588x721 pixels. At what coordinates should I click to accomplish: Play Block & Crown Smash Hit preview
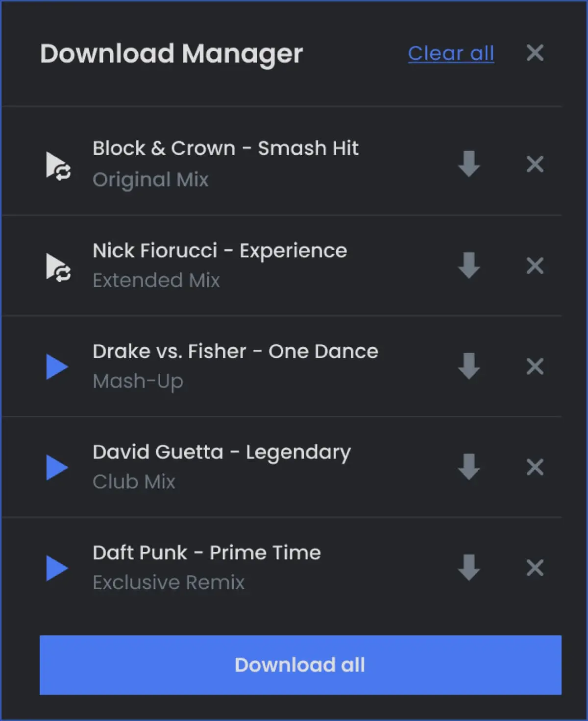tap(58, 166)
